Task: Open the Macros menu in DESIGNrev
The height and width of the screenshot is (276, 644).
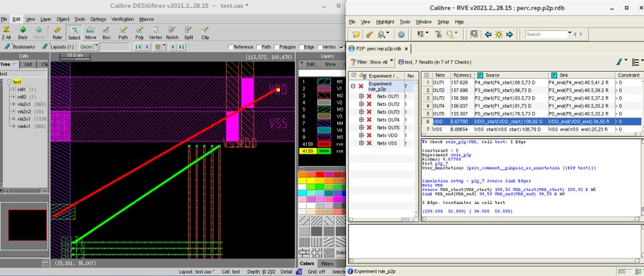Action: click(x=146, y=19)
